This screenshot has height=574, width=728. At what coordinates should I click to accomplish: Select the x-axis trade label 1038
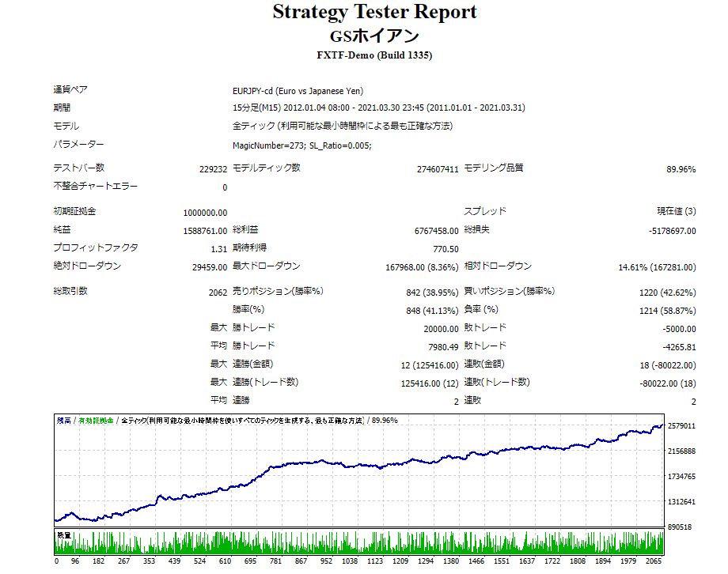point(350,561)
